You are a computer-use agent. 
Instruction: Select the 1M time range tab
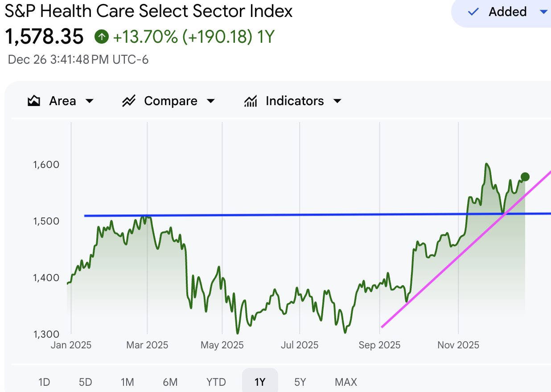click(x=127, y=382)
